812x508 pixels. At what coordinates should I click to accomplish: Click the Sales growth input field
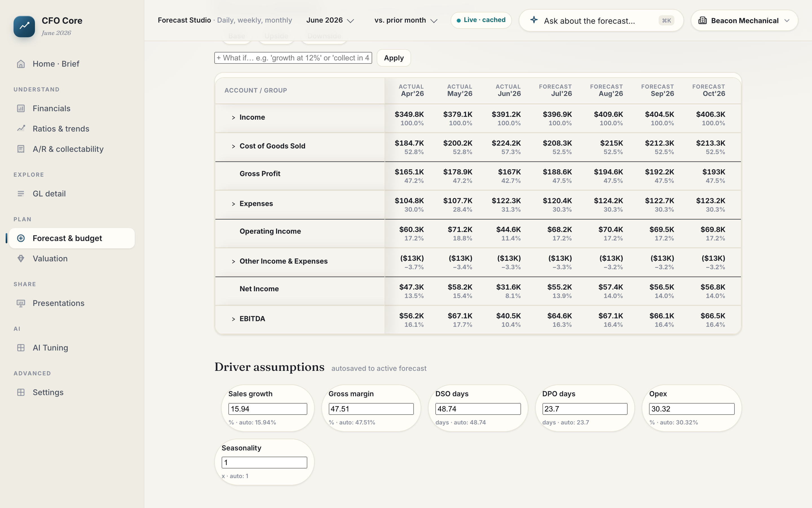click(267, 409)
